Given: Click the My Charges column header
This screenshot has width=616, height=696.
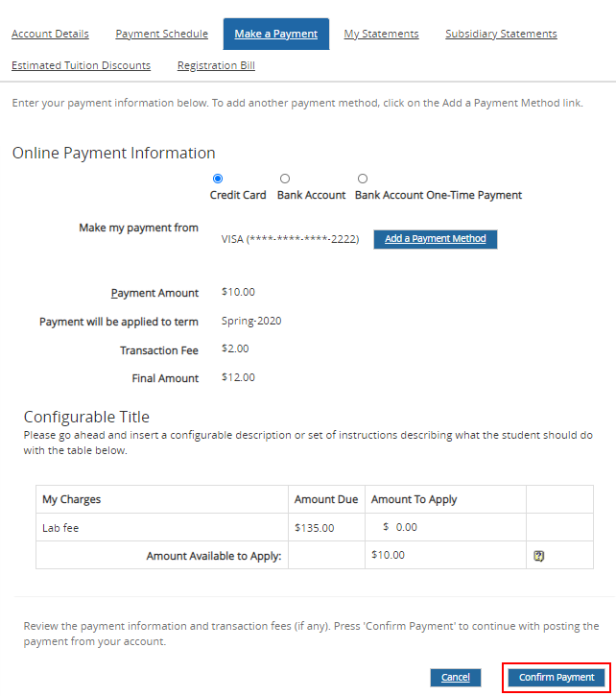Looking at the screenshot, I should (x=71, y=499).
